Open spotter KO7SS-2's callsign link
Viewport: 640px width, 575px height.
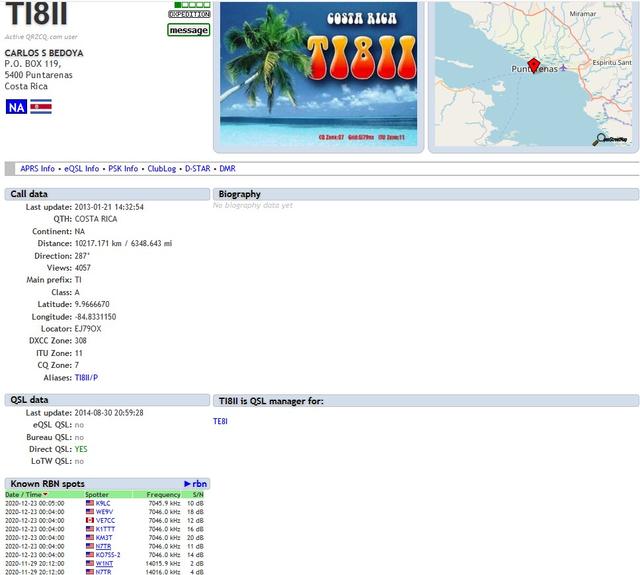click(x=108, y=555)
